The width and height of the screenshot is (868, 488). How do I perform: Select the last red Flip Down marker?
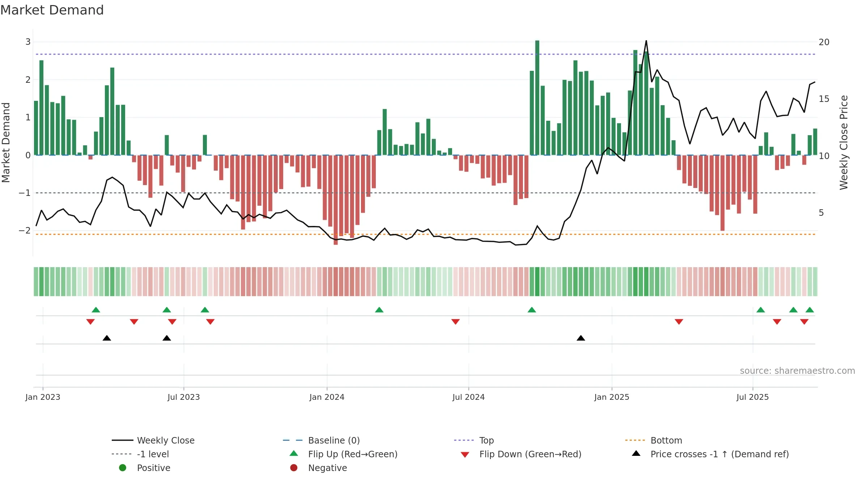[x=804, y=322]
